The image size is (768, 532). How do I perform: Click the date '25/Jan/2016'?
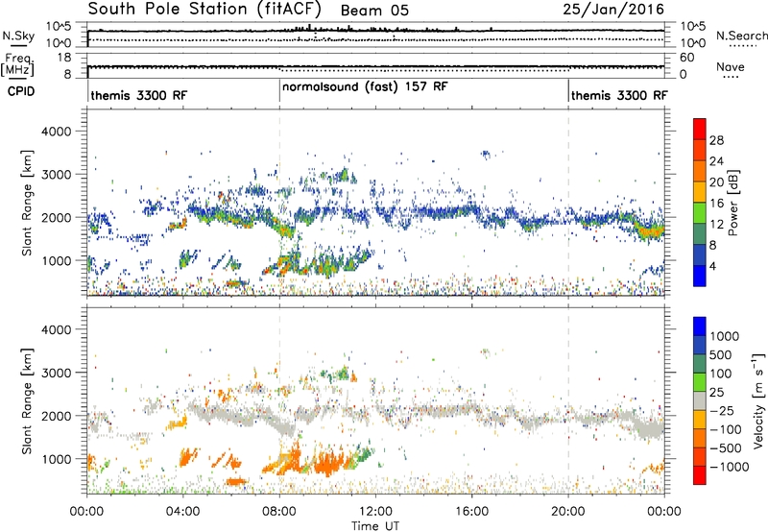tap(613, 10)
